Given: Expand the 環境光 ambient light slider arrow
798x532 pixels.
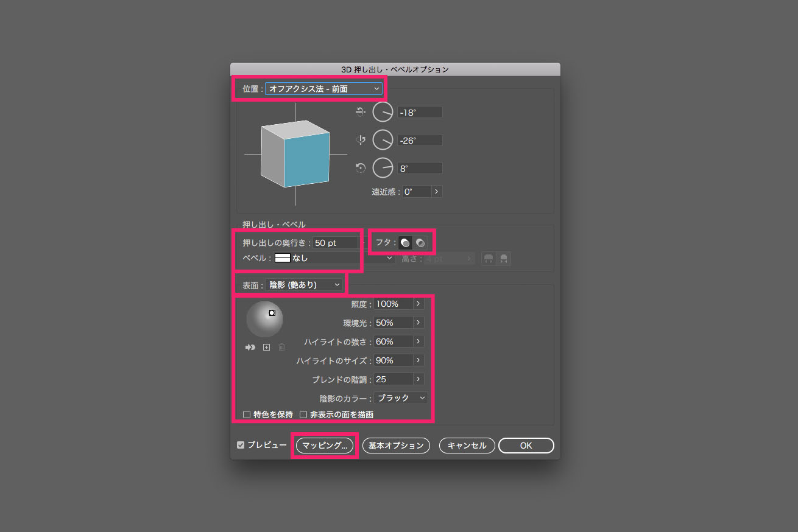Looking at the screenshot, I should (x=418, y=323).
